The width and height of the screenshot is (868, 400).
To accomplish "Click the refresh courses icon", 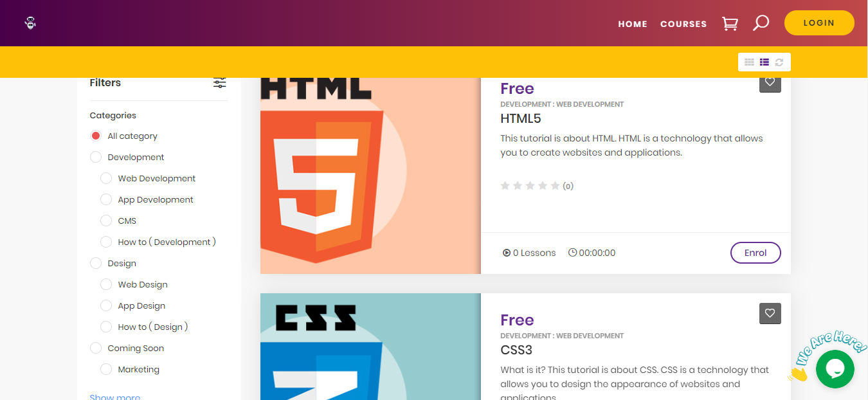I will (x=779, y=62).
